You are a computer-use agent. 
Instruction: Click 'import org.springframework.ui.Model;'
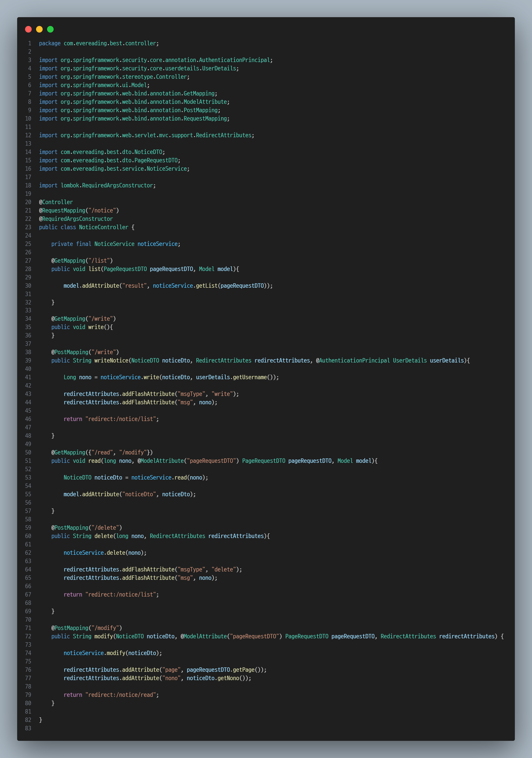pyautogui.click(x=94, y=85)
